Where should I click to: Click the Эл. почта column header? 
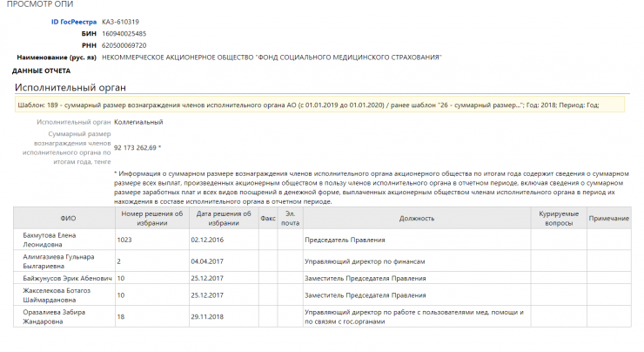click(290, 218)
